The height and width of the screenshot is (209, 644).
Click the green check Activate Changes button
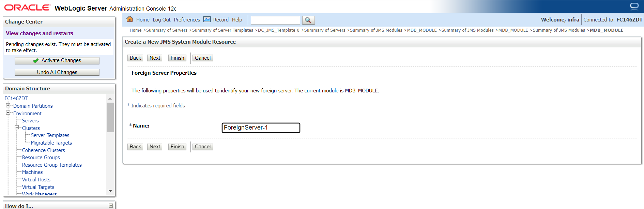(57, 60)
